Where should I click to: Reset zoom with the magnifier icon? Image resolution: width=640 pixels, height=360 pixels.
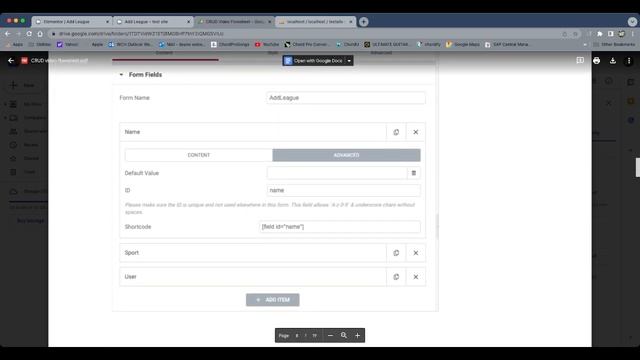point(344,336)
